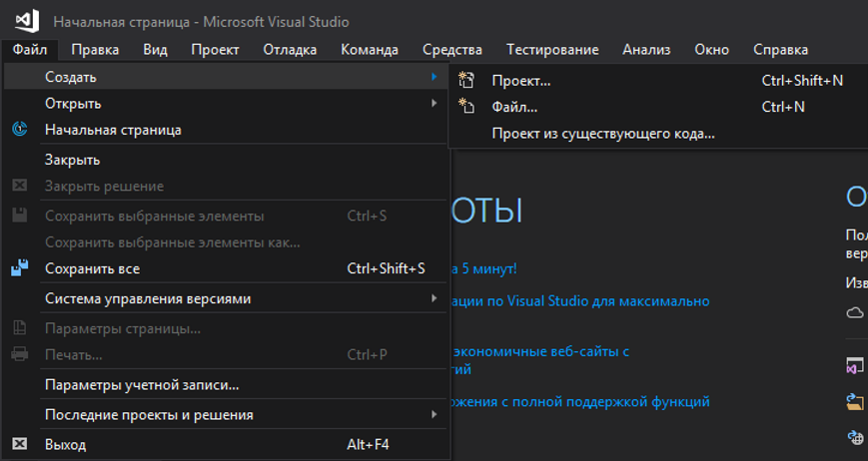Expand the Создать submenu arrow
Viewport: 868px width, 461px height.
point(434,77)
